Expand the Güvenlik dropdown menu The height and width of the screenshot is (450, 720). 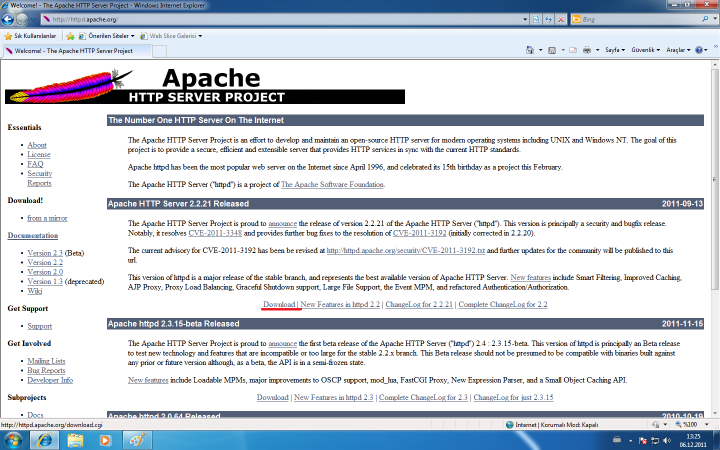(x=645, y=50)
